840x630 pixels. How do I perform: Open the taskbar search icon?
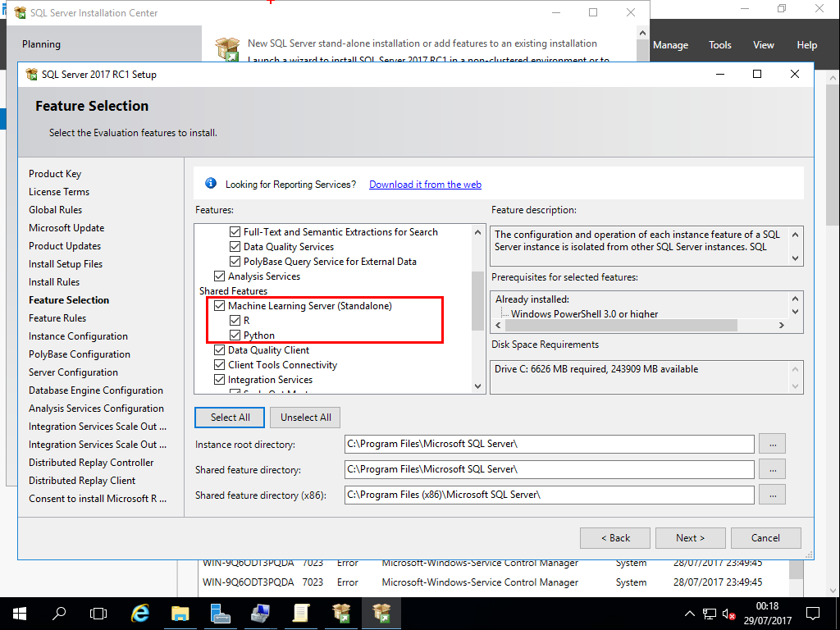click(59, 613)
